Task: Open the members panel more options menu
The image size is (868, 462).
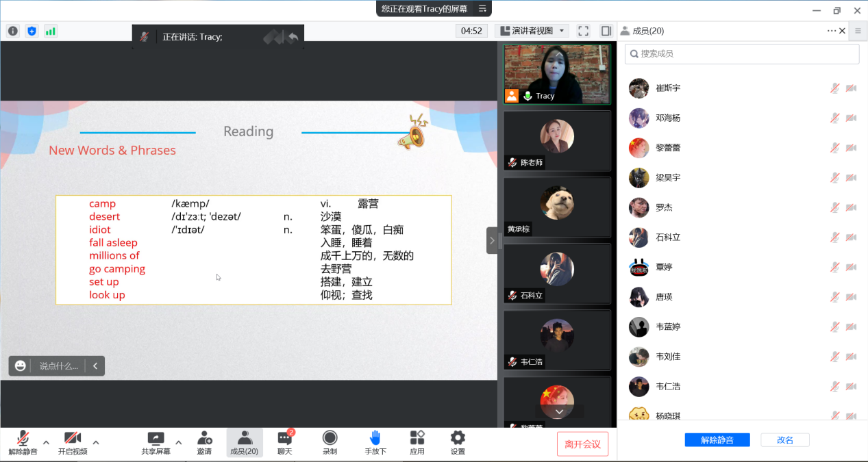Action: click(832, 31)
